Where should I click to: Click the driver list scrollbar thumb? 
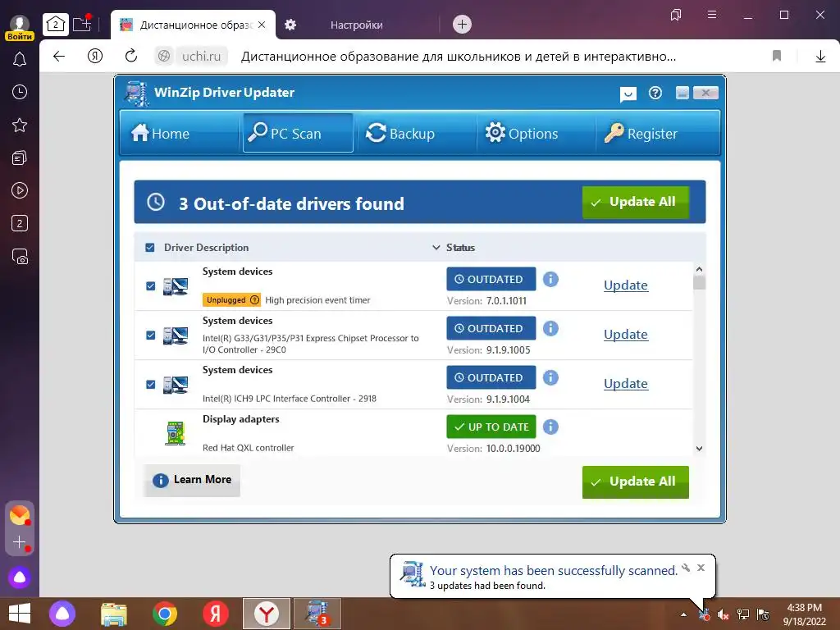point(699,282)
